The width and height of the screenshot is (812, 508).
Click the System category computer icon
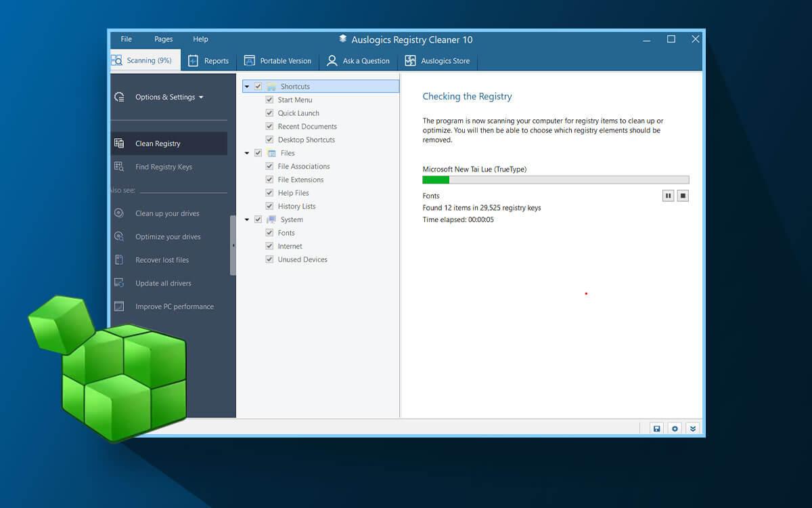pyautogui.click(x=271, y=219)
